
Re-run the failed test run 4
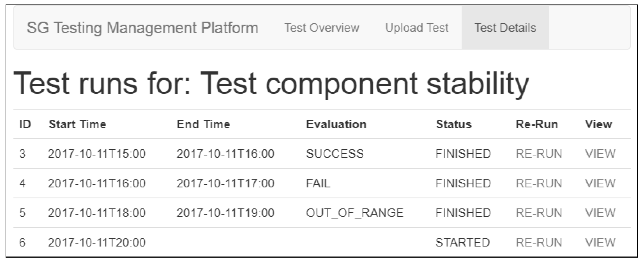pos(539,183)
